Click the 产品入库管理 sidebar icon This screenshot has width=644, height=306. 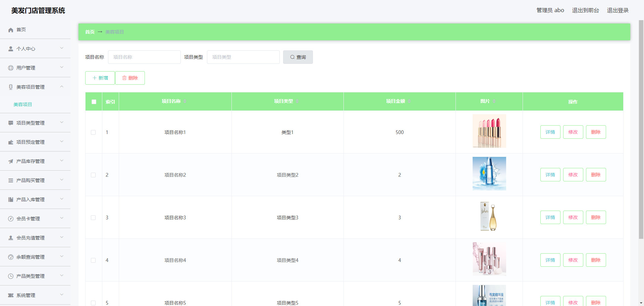pos(11,200)
